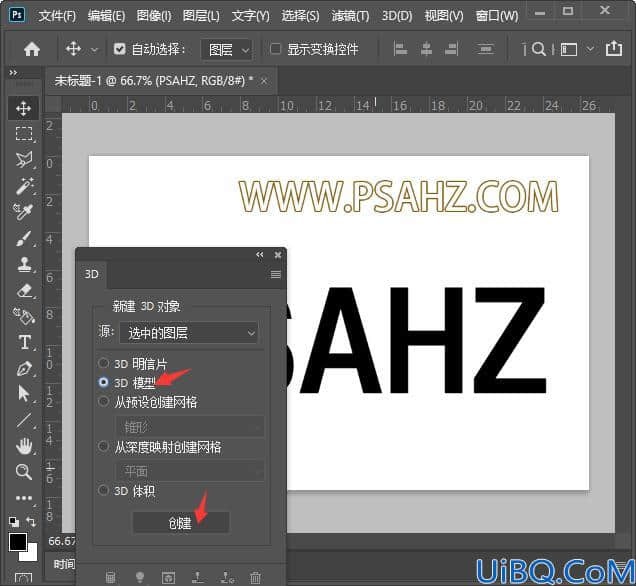Screen dimensions: 636x586
Task: Toggle the 自动选择 checkbox
Action: [120, 49]
